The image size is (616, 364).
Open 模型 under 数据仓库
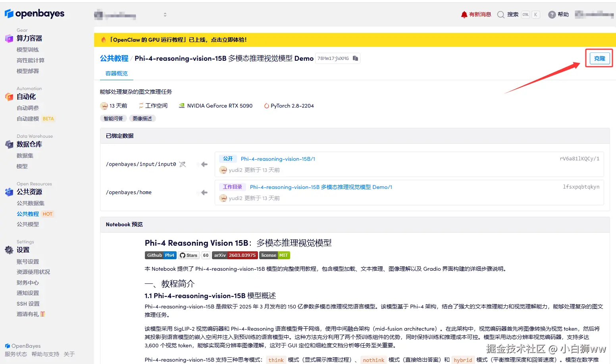pos(22,166)
